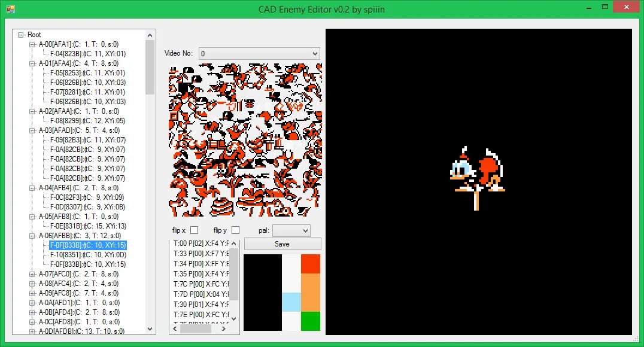Collapse the A-03[AFAD] node
The image size is (644, 347).
point(32,130)
